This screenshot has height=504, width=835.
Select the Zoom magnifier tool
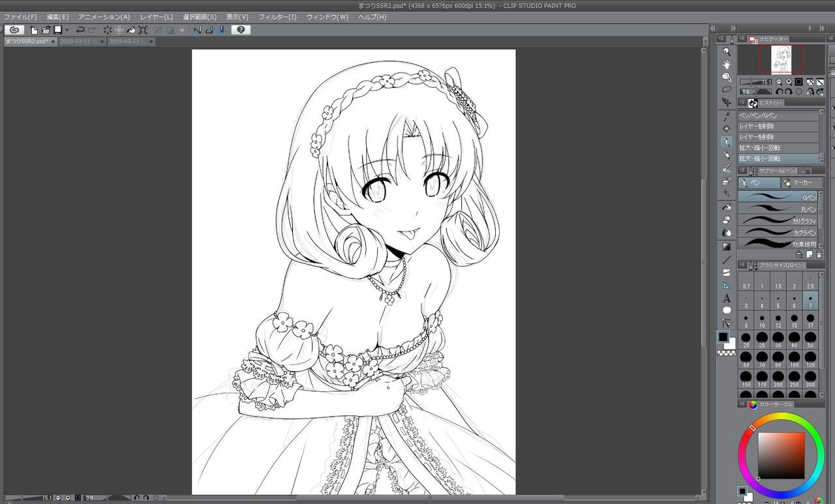727,52
